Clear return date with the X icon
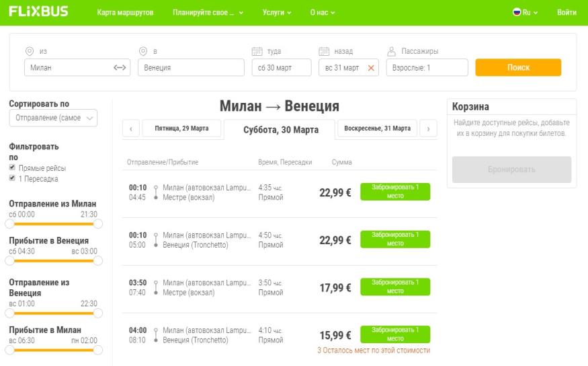Image resolution: width=588 pixels, height=366 pixels. click(x=370, y=68)
